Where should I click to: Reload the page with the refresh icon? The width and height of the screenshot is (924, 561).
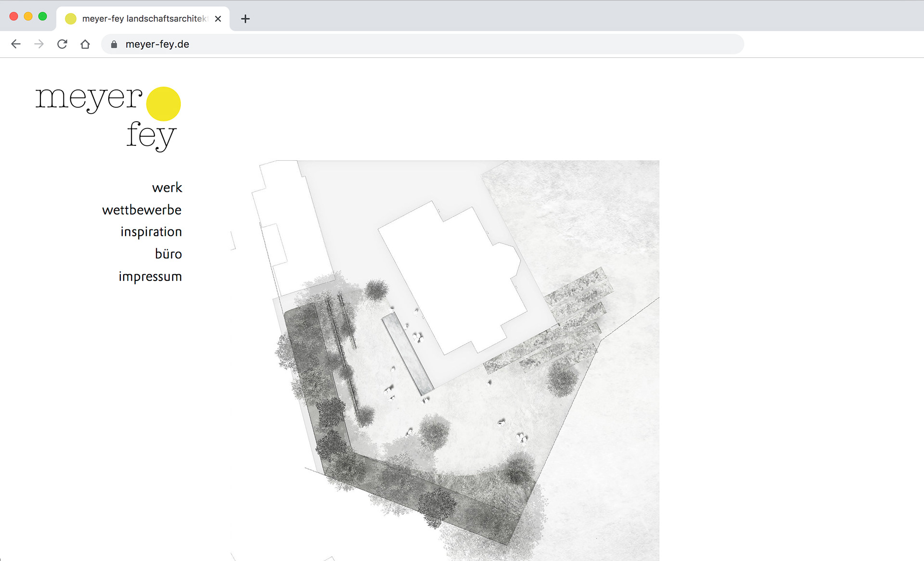pyautogui.click(x=62, y=44)
